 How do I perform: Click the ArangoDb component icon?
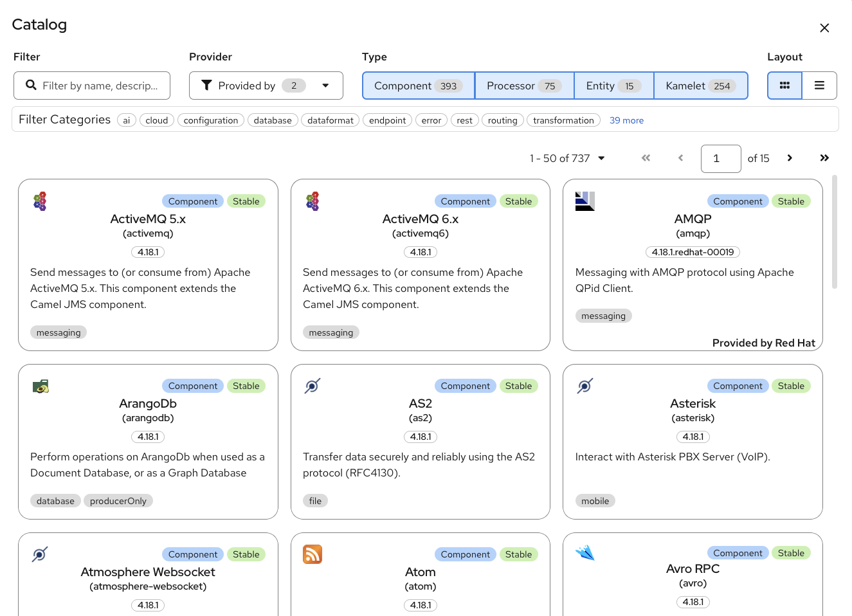[x=41, y=386]
